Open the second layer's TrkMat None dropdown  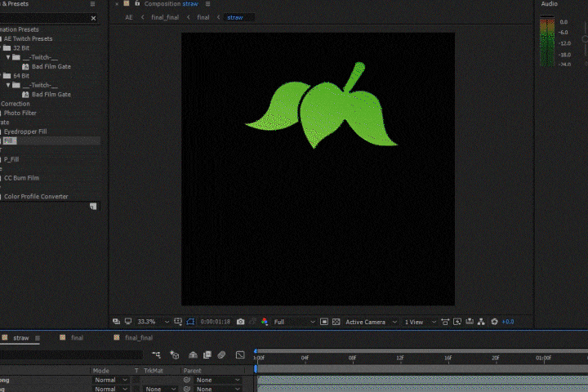point(161,389)
